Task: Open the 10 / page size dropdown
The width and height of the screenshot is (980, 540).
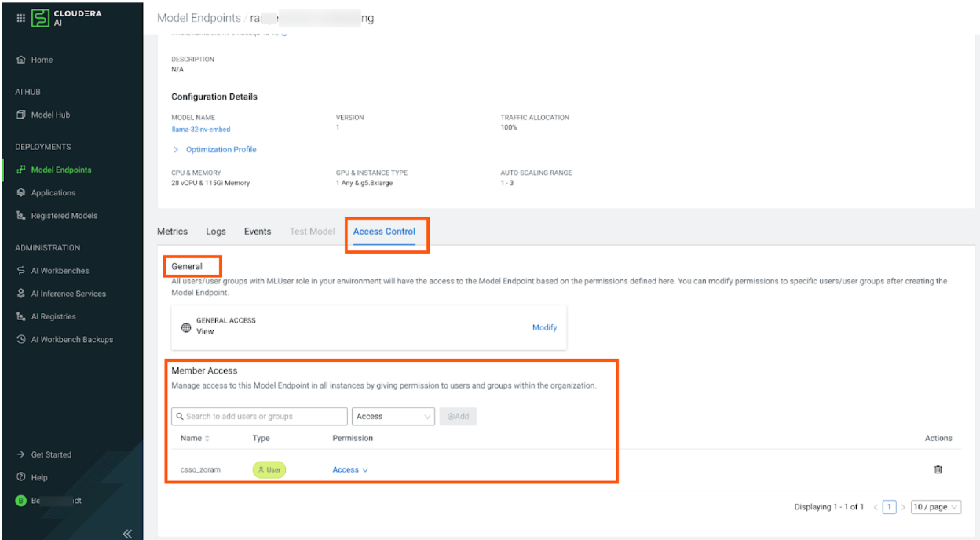Action: (935, 507)
